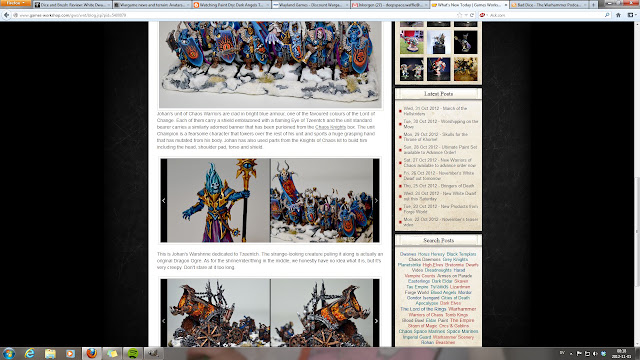Open the March of the Hellstriders latest post
Viewport: 640px width, 360px height.
click(435, 111)
